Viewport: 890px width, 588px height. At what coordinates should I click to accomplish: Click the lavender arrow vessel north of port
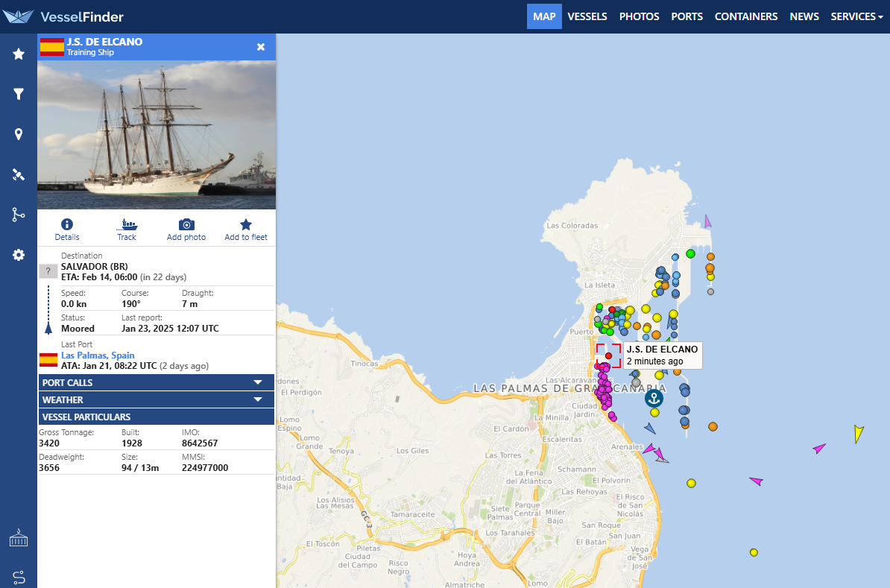coord(707,221)
